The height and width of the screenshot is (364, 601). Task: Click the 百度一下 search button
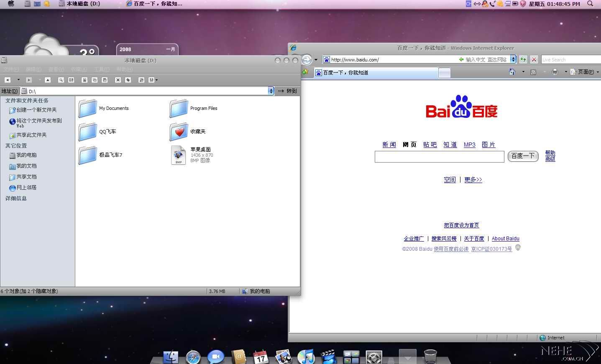[523, 156]
